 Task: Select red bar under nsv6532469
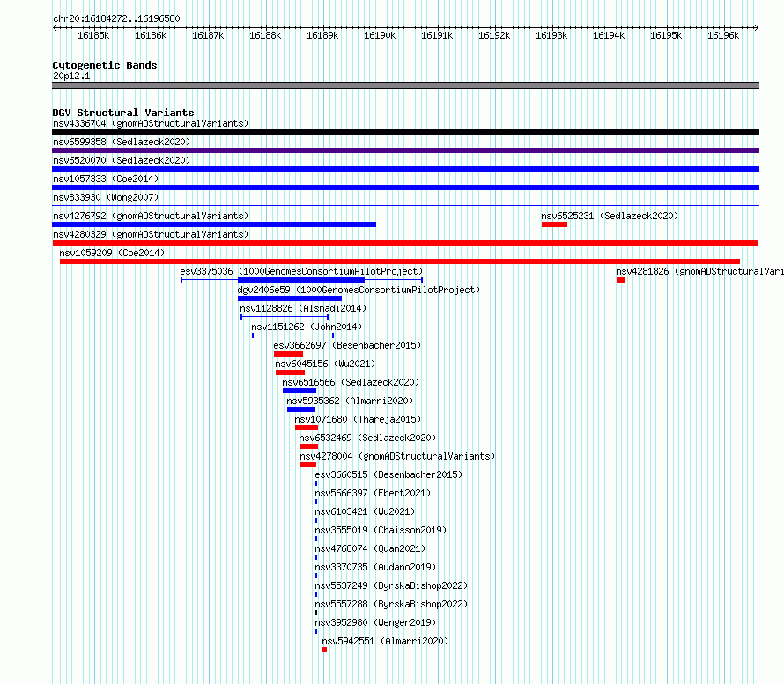[308, 446]
